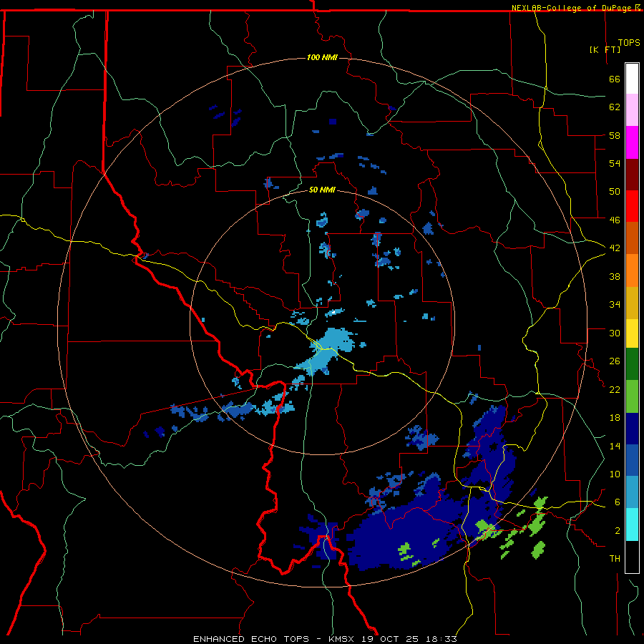Click the 2 legend value

[618, 531]
